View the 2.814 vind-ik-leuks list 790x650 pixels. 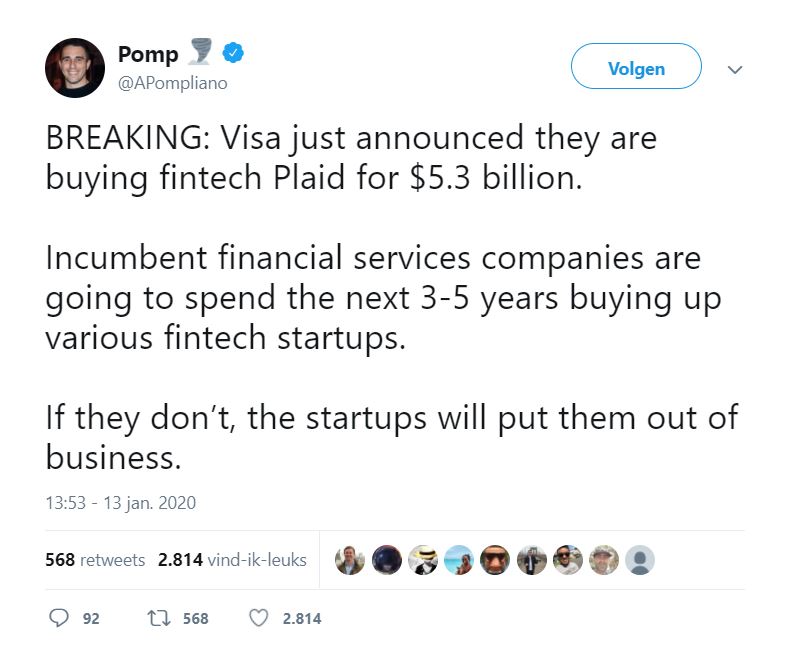[x=232, y=560]
